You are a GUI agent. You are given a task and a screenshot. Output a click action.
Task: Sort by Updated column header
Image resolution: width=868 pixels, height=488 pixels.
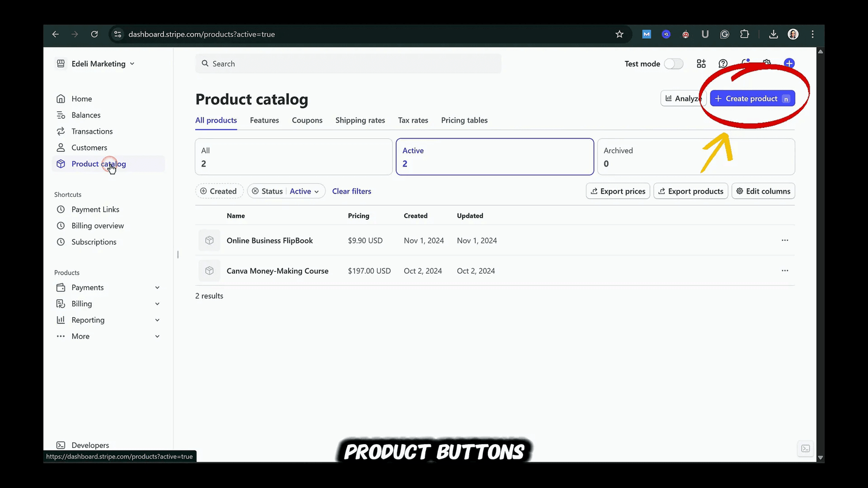(x=470, y=216)
